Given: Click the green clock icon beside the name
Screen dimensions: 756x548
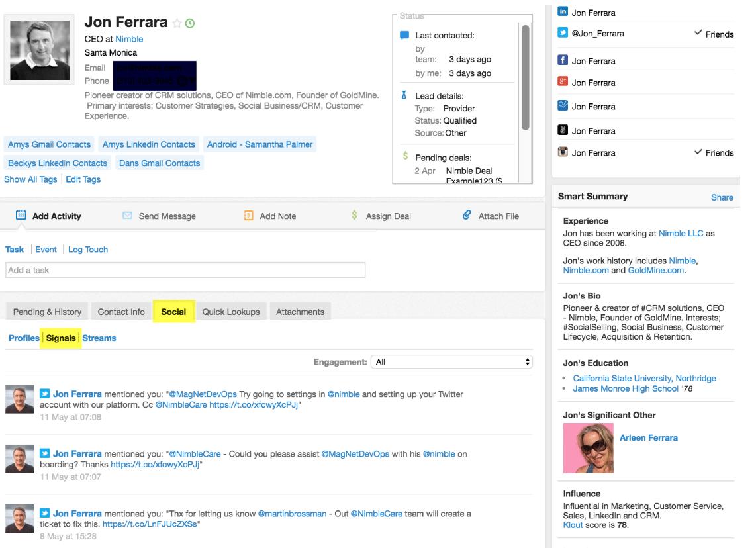Looking at the screenshot, I should (x=190, y=23).
